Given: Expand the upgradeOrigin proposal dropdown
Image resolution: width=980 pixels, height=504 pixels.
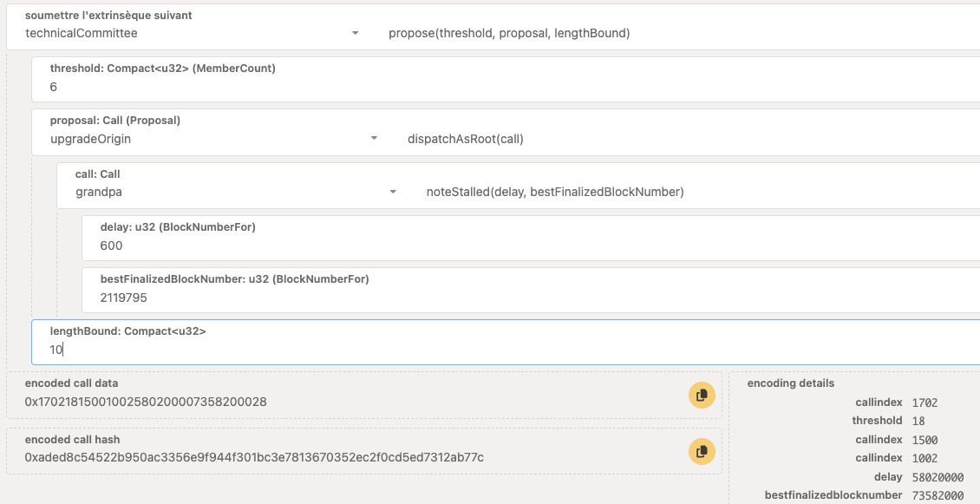Looking at the screenshot, I should tap(212, 139).
